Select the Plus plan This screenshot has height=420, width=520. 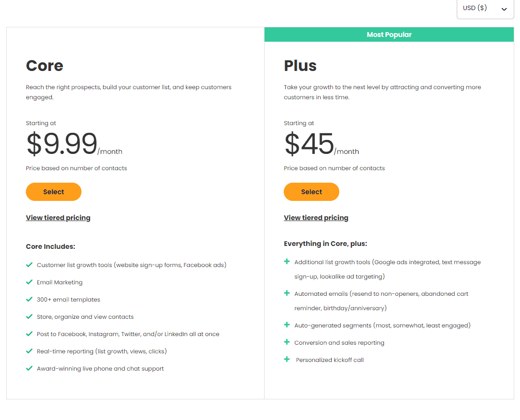pyautogui.click(x=311, y=191)
